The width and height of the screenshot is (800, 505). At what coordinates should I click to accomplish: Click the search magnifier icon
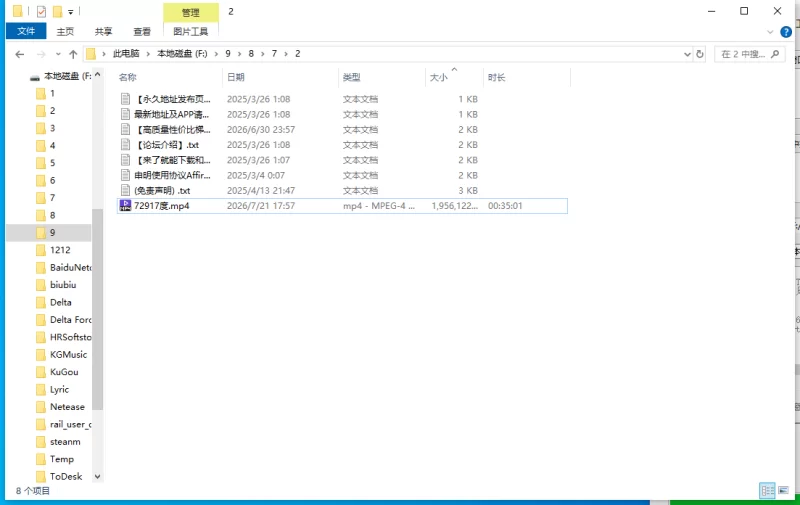776,54
